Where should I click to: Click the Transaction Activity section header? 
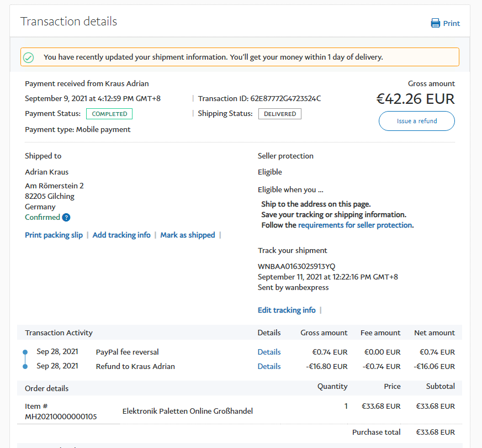pos(59,333)
